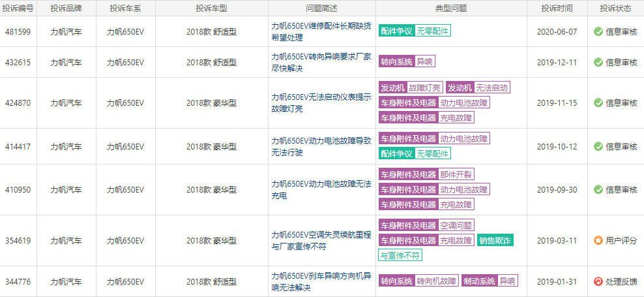
Task: Click 异响 tag in row 432615
Action: pos(425,62)
